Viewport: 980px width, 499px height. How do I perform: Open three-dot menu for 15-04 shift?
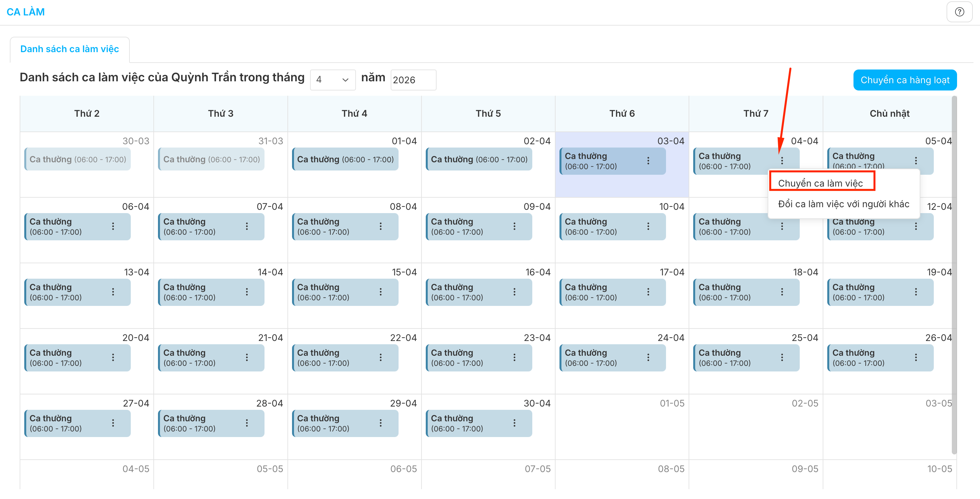point(381,291)
